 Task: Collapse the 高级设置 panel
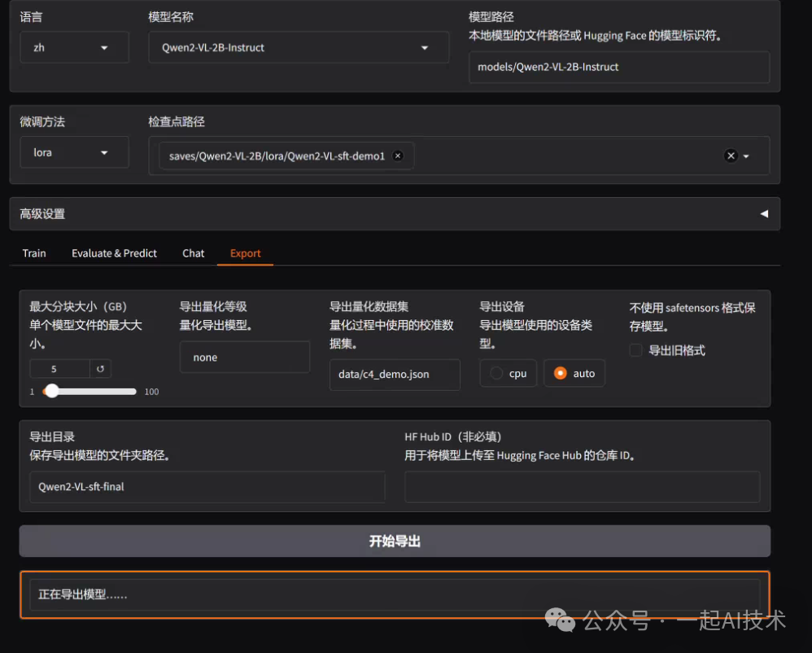point(763,213)
